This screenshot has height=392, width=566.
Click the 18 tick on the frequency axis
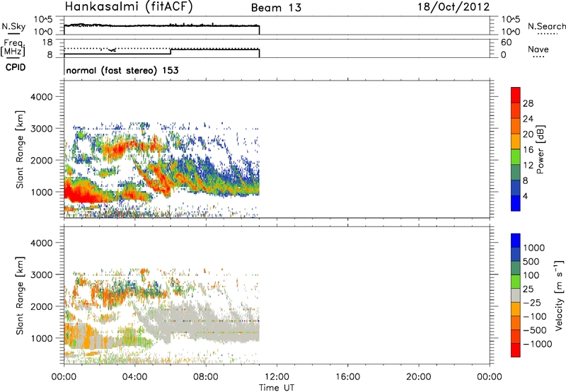click(x=47, y=42)
